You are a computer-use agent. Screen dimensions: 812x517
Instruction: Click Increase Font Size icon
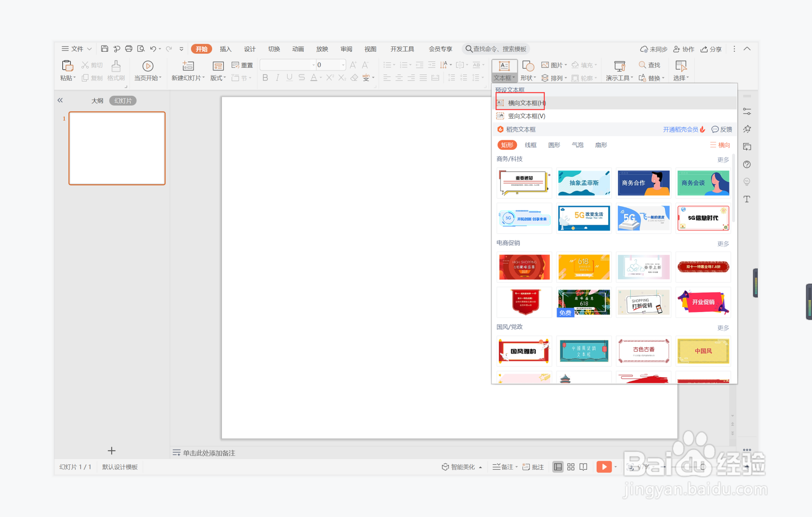(x=353, y=65)
